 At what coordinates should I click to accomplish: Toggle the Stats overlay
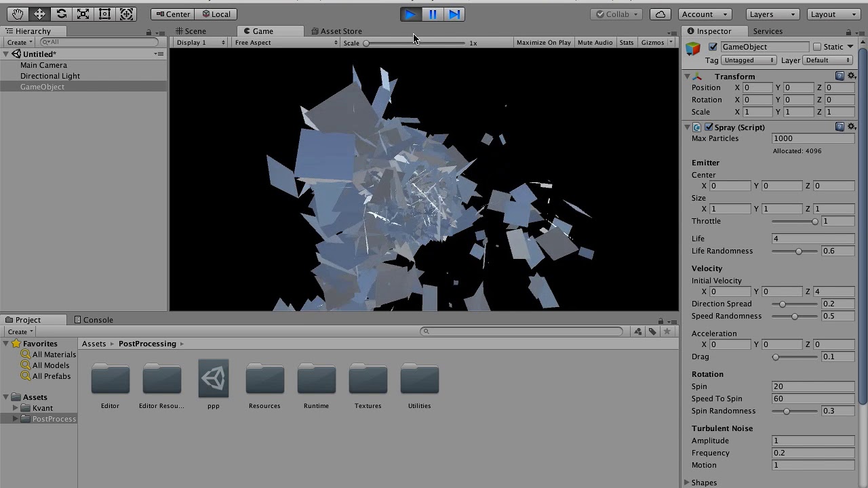click(626, 43)
